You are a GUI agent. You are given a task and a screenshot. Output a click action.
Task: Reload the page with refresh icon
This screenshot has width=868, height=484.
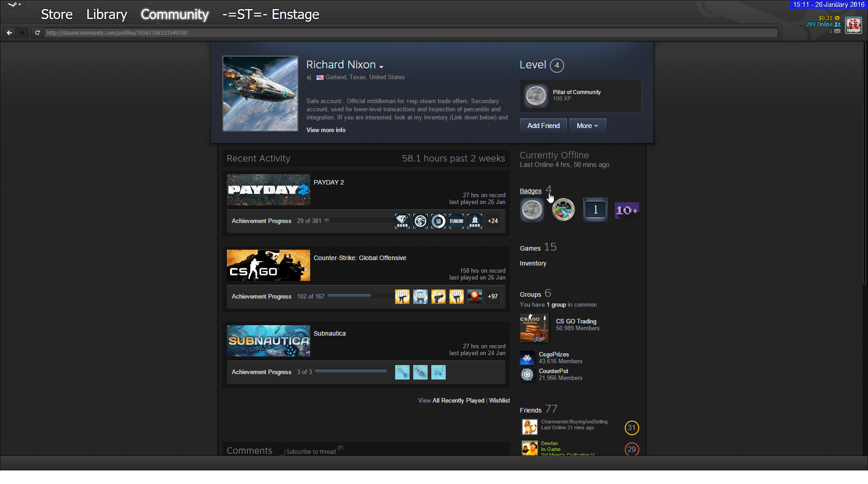point(38,33)
